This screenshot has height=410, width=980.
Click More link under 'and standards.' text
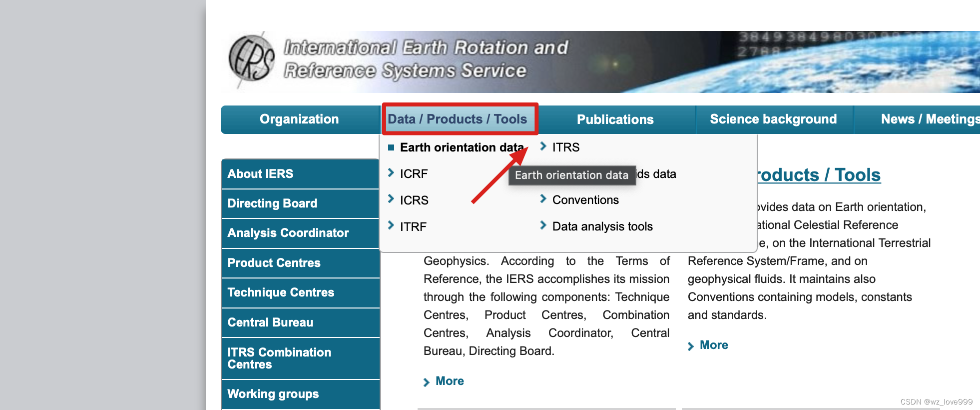(714, 345)
